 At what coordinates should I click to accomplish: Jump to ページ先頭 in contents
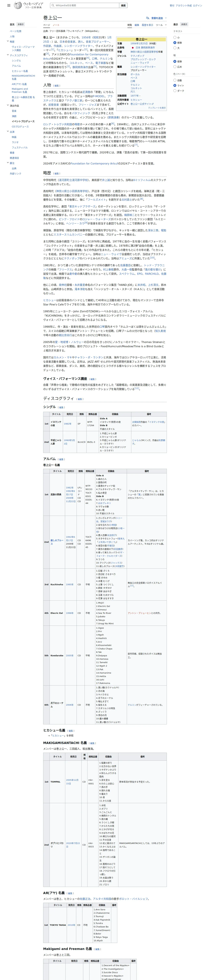[16, 31]
